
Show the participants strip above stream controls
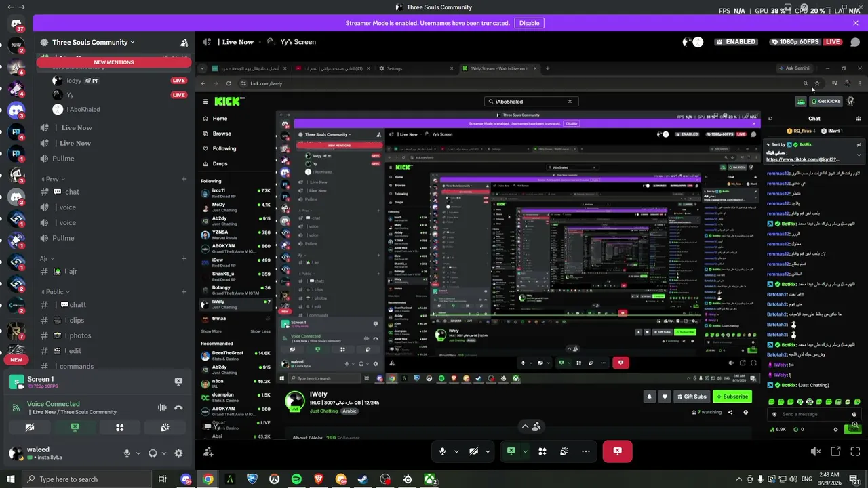[531, 426]
